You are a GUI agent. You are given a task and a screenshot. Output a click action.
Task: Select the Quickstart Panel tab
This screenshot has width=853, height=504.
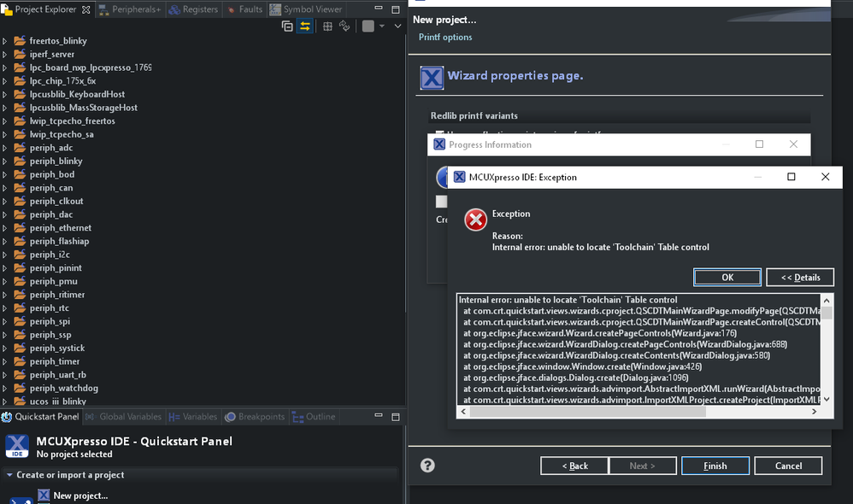click(40, 417)
